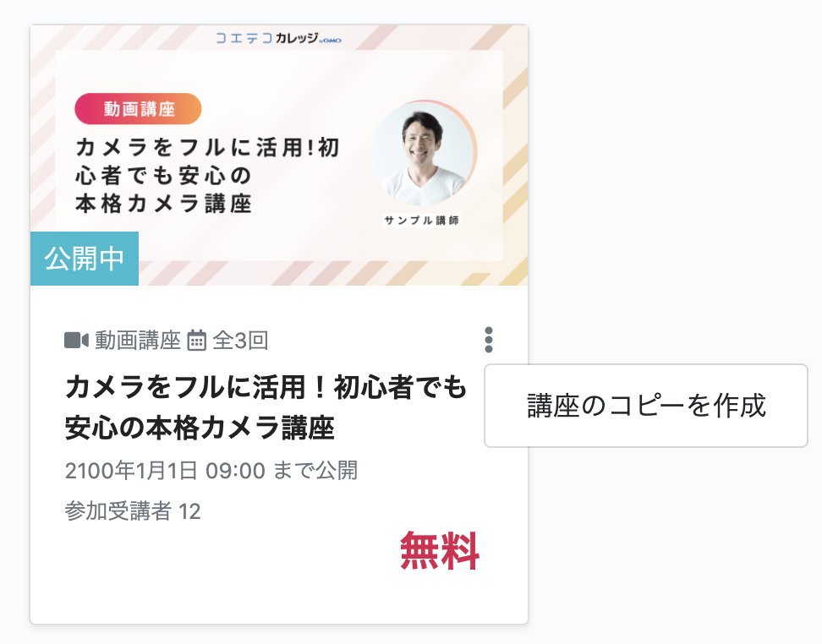822x644 pixels.
Task: Click the 参加受講者 12 participant count
Action: point(133,511)
